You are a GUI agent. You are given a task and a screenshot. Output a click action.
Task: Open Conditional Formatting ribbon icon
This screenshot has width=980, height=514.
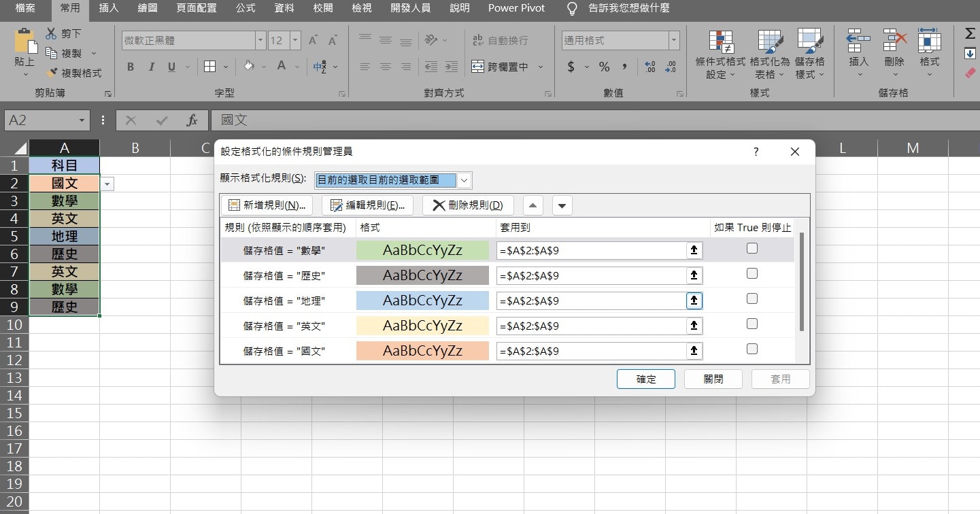point(721,41)
